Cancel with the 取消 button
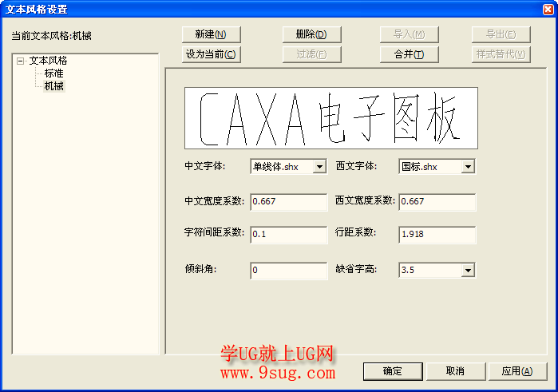The image size is (558, 392). point(456,371)
